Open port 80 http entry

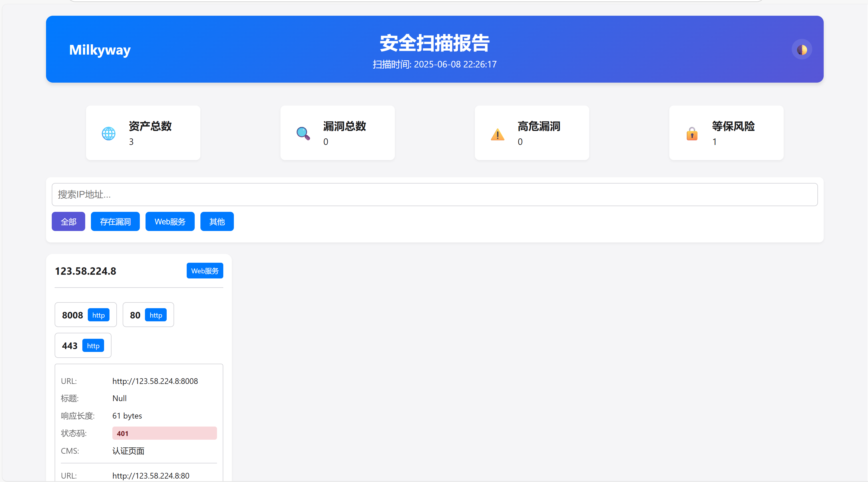148,314
